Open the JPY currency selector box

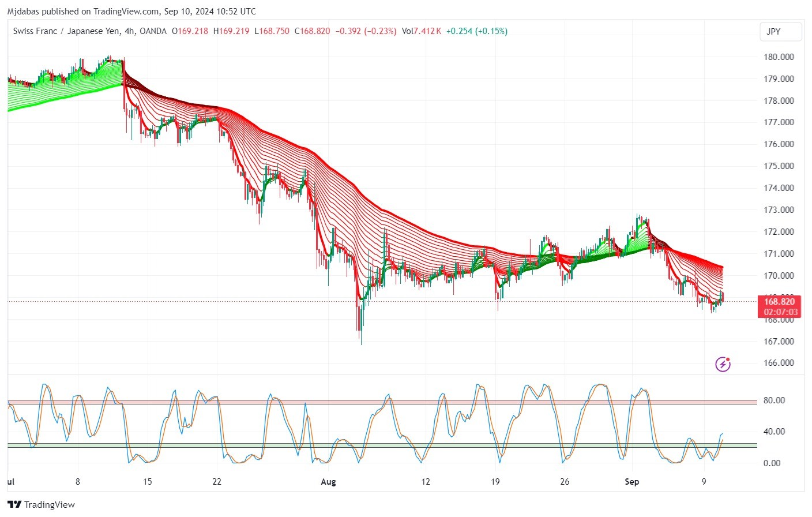pyautogui.click(x=781, y=32)
